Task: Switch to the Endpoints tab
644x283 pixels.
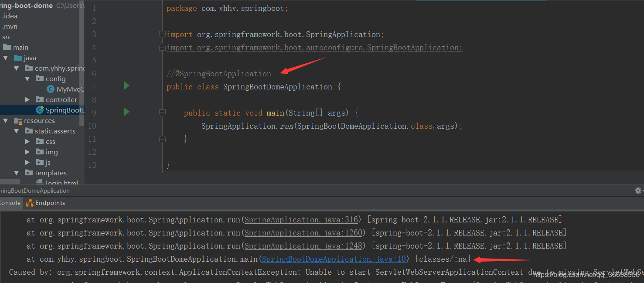Action: (x=45, y=203)
